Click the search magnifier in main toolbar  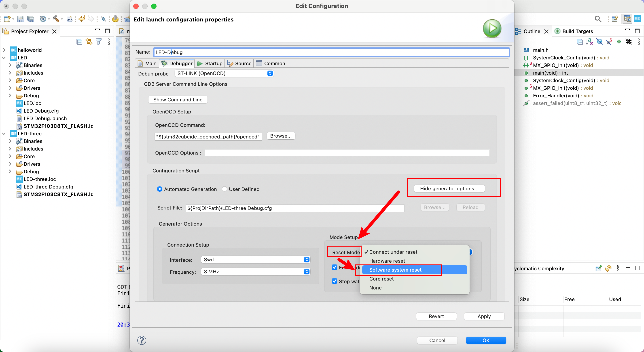click(598, 19)
